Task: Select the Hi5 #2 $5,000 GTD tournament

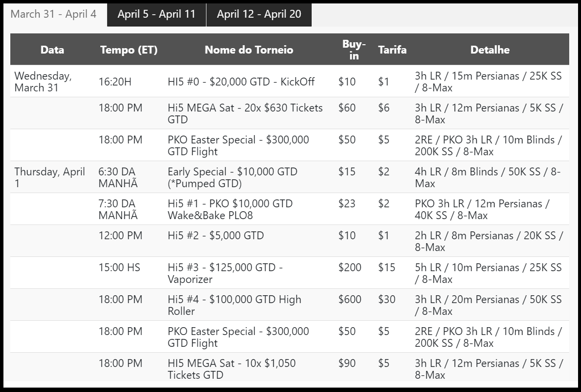Action: 216,235
